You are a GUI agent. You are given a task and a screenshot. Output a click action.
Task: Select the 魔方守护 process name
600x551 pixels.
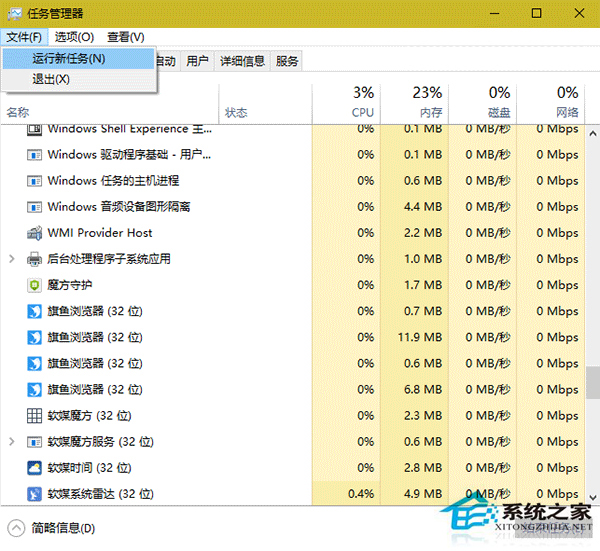point(70,285)
